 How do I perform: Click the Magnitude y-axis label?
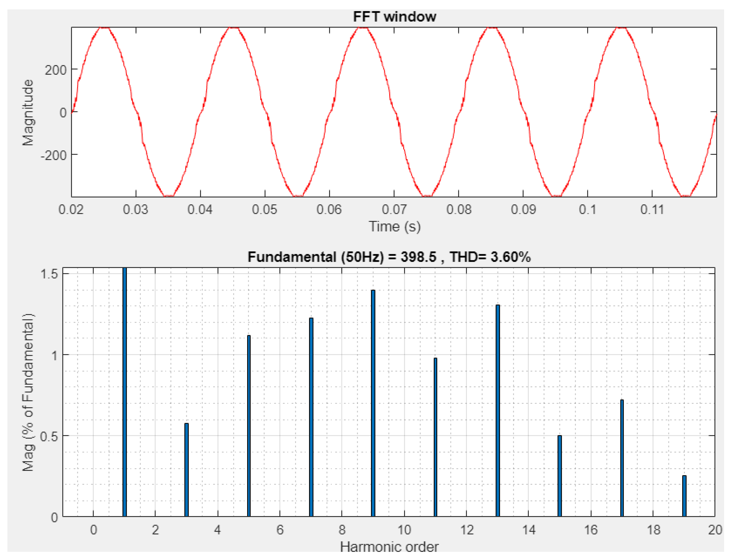pos(28,112)
